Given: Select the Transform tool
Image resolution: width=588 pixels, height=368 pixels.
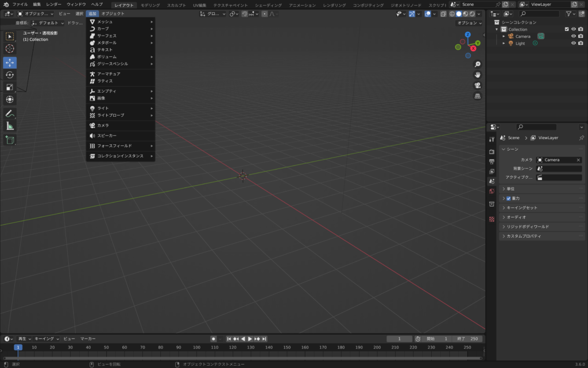Looking at the screenshot, I should [10, 99].
